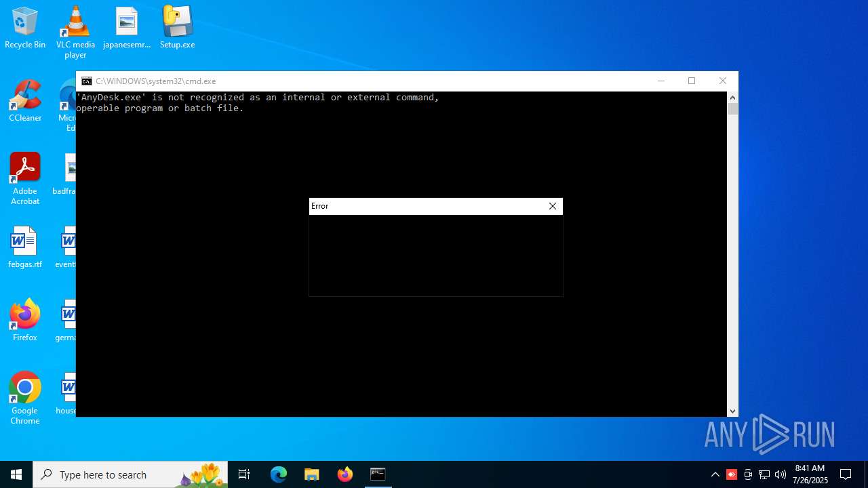This screenshot has width=868, height=488.
Task: Click the cmd.exe window title text
Action: coord(156,81)
